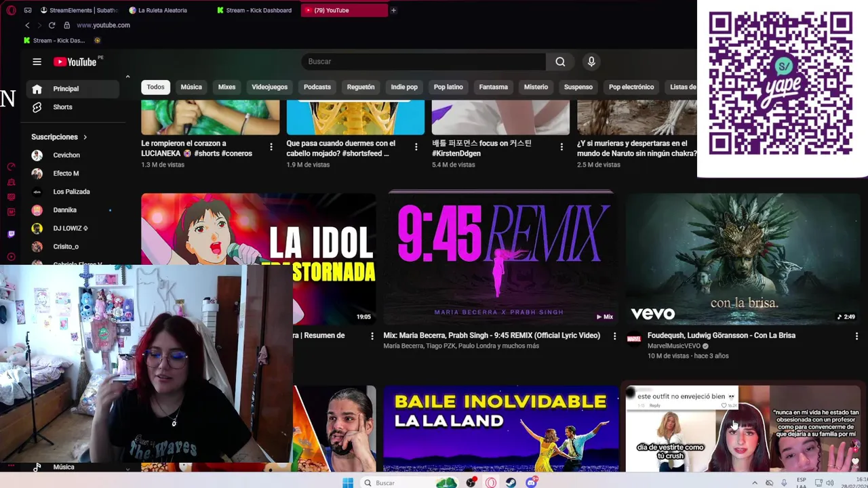Reload the page with the refresh icon
The height and width of the screenshot is (488, 868).
click(x=52, y=25)
